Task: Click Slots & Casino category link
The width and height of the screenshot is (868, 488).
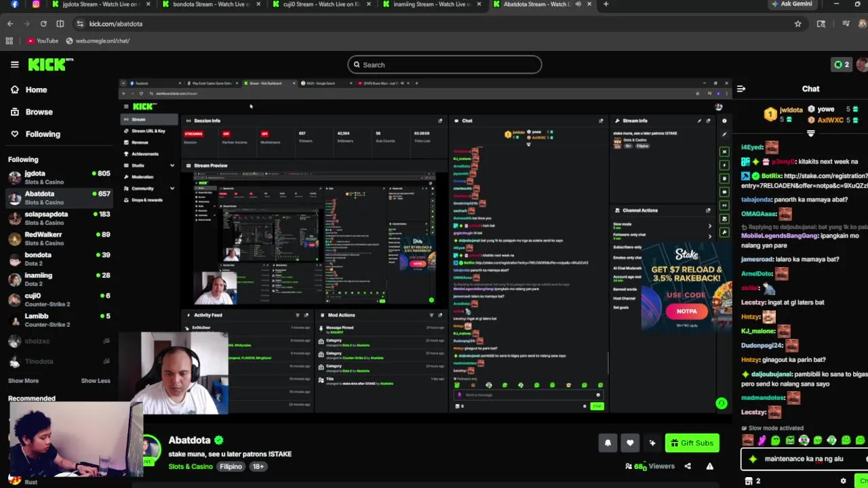Action: pyautogui.click(x=191, y=466)
